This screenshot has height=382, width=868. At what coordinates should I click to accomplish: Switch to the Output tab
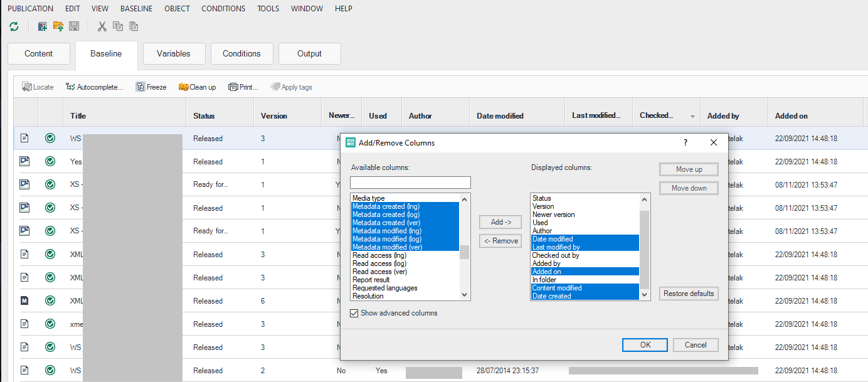click(309, 53)
